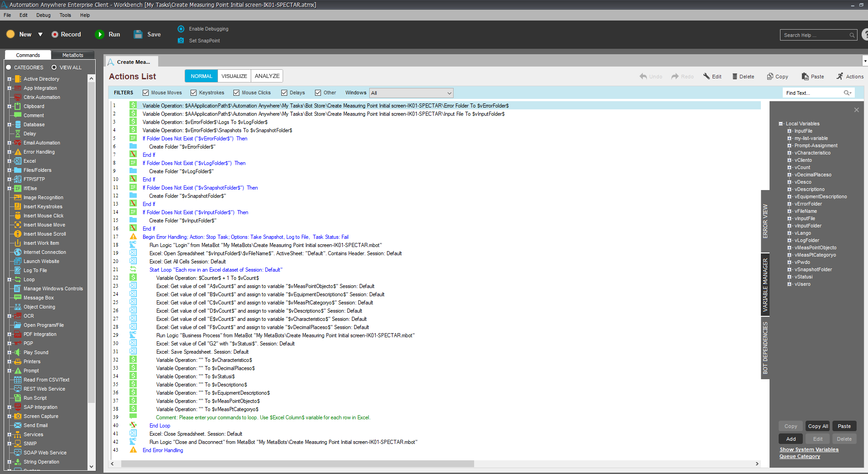Click the Paste clipboard icon in Actions List toolbar
Image resolution: width=868 pixels, height=474 pixels.
805,77
